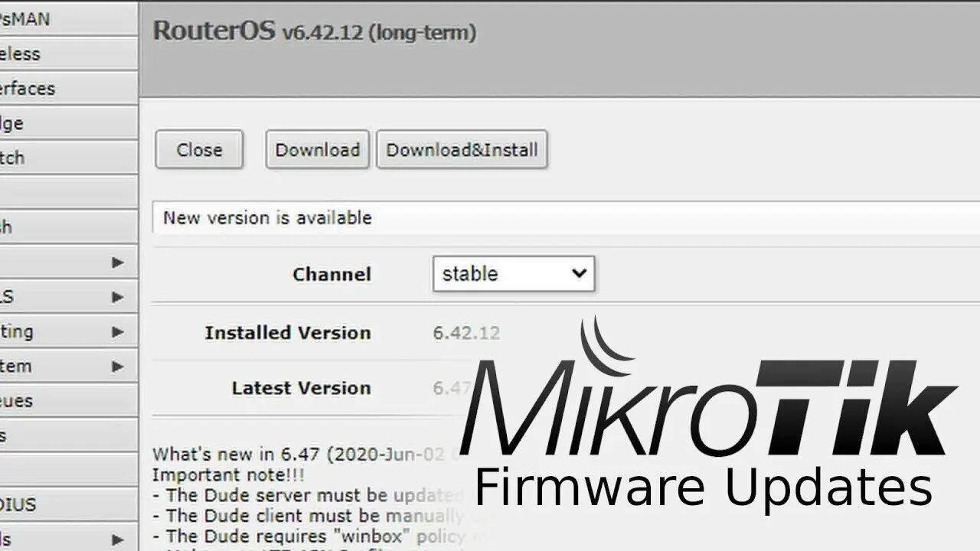Click the RouterOS v6.42.12 (long-term) heading
The image size is (980, 551).
pyautogui.click(x=315, y=32)
